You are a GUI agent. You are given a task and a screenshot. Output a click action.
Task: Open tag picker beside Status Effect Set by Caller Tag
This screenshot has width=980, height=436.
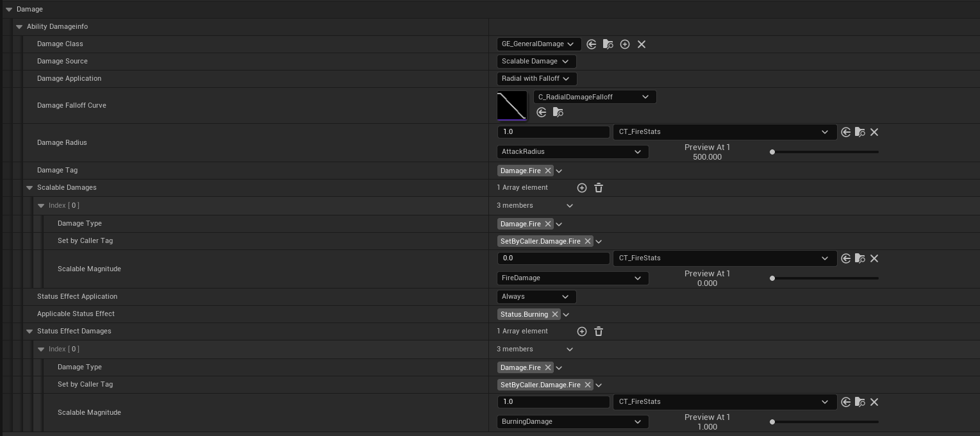[599, 385]
